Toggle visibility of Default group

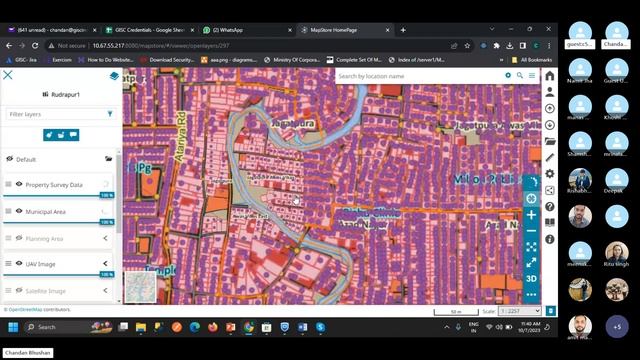tap(10, 159)
